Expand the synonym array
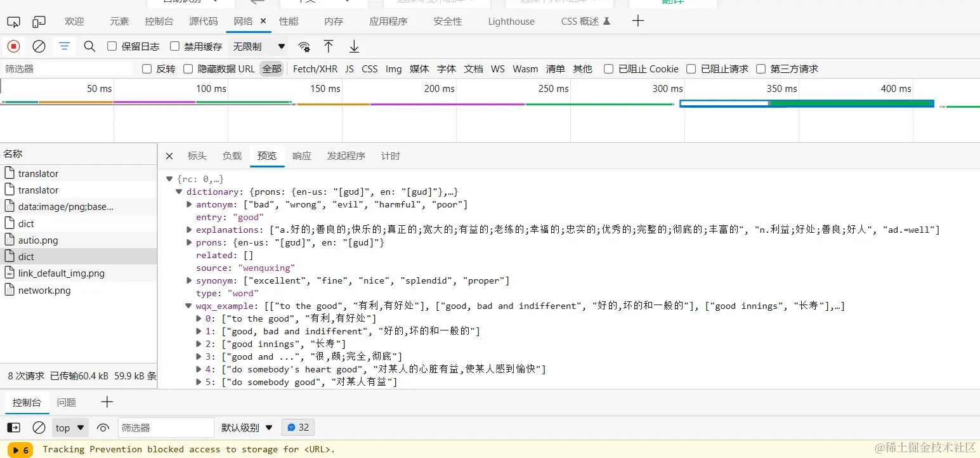Viewport: 980px width, 458px height. click(189, 281)
